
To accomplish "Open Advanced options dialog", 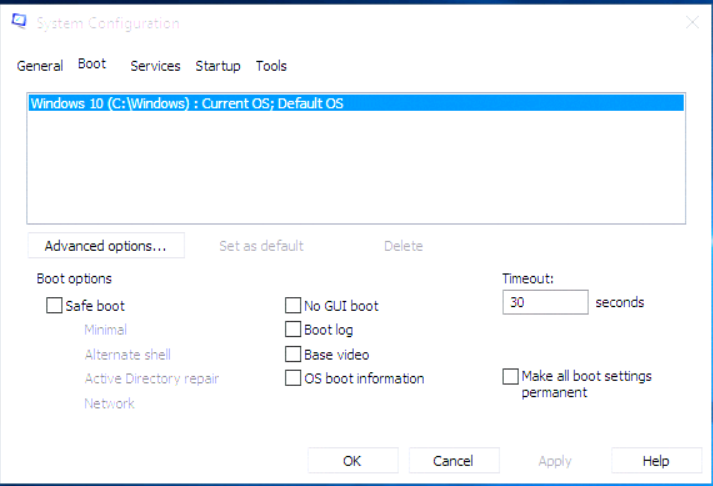I will pos(106,246).
